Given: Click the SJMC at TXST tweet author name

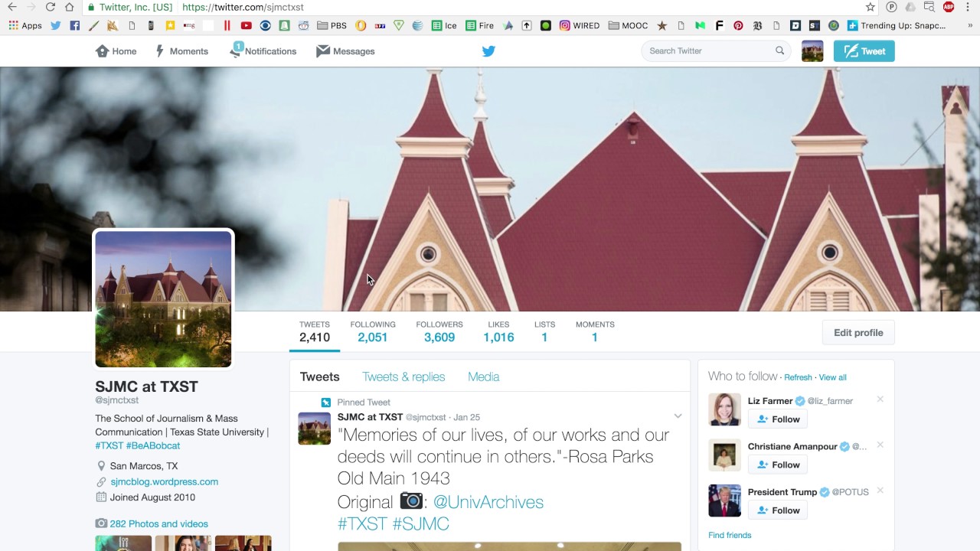Looking at the screenshot, I should click(x=370, y=417).
